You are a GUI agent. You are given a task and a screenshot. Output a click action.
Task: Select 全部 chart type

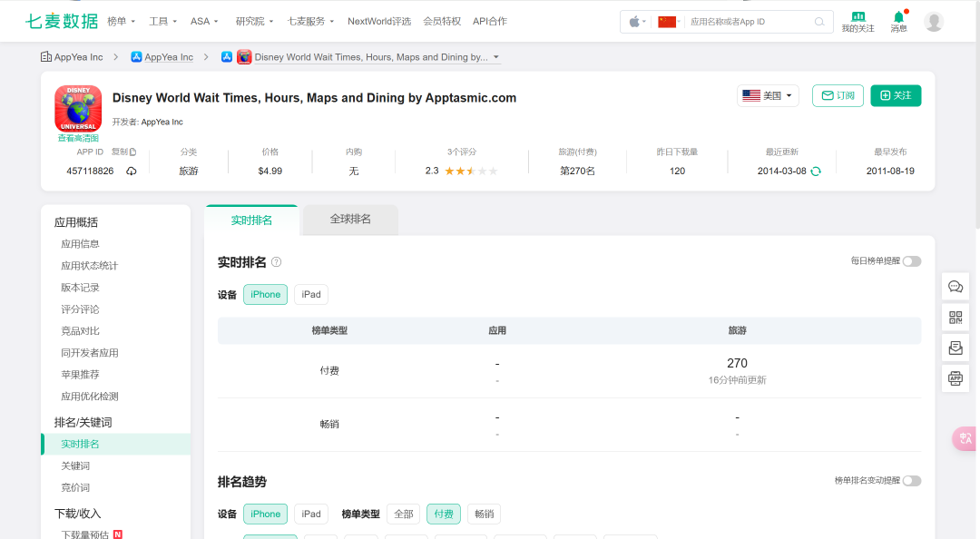(404, 514)
